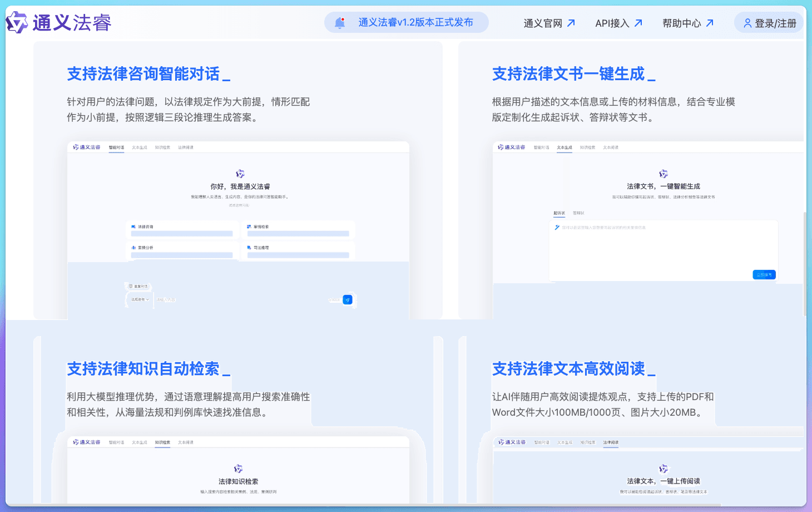
Task: Open the 通义官网 link
Action: [x=549, y=23]
